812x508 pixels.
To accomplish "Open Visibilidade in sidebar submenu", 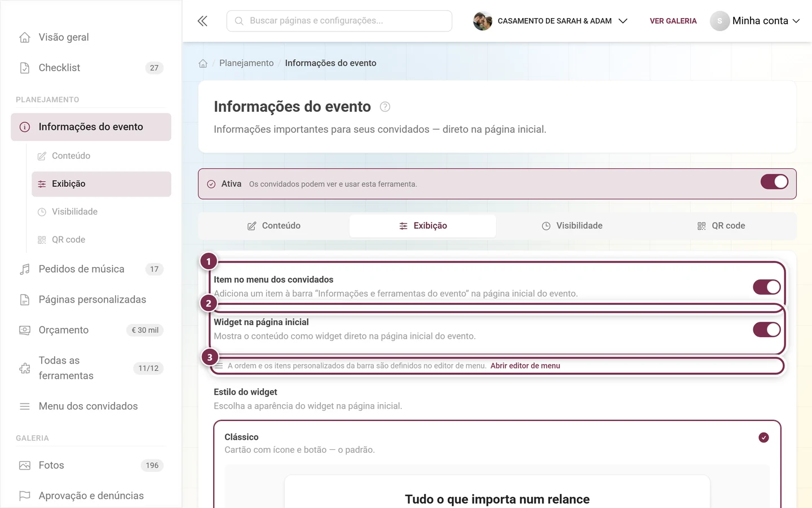I will point(101,212).
